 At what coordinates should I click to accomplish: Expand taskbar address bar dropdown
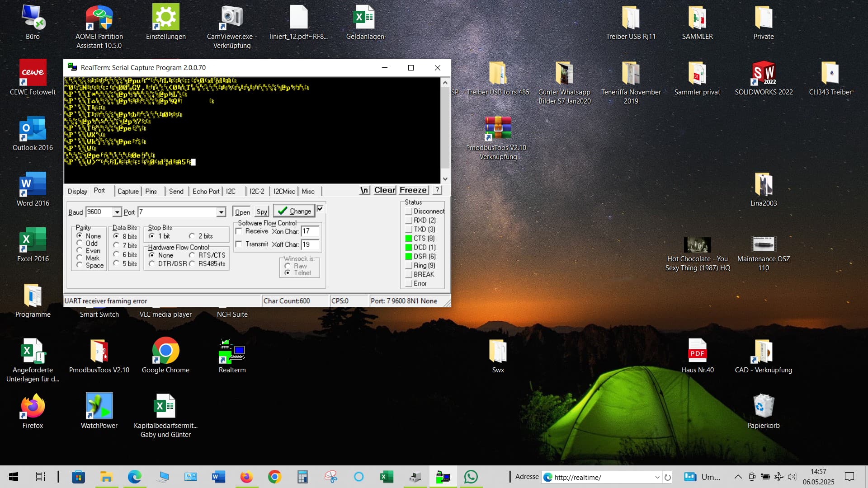click(657, 477)
